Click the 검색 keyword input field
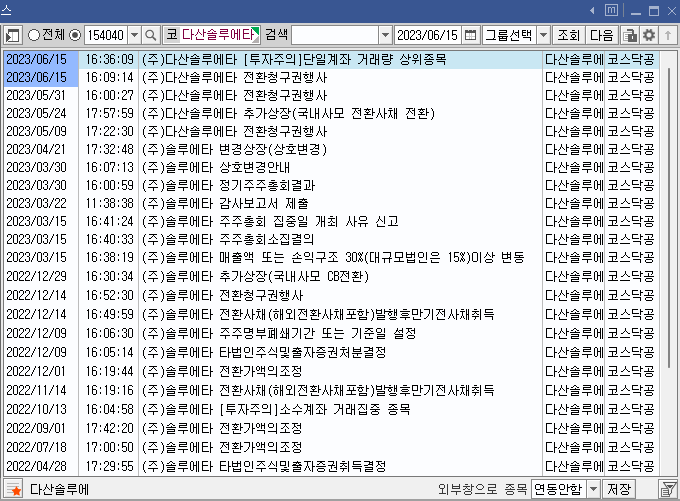 point(335,35)
